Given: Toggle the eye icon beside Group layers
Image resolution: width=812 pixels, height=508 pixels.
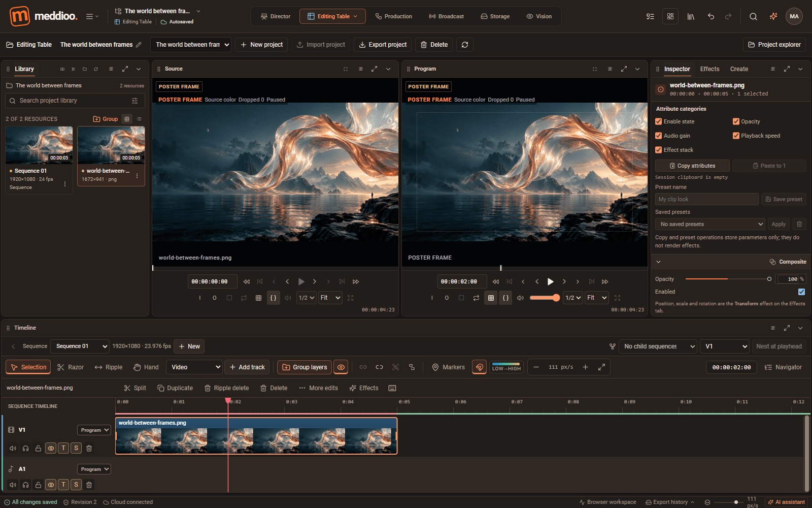Looking at the screenshot, I should pos(341,367).
